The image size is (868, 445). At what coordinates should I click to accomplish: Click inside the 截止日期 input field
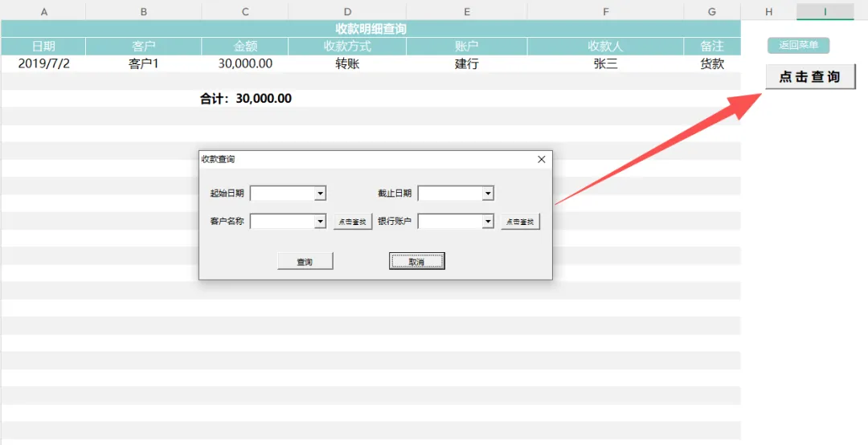[450, 193]
